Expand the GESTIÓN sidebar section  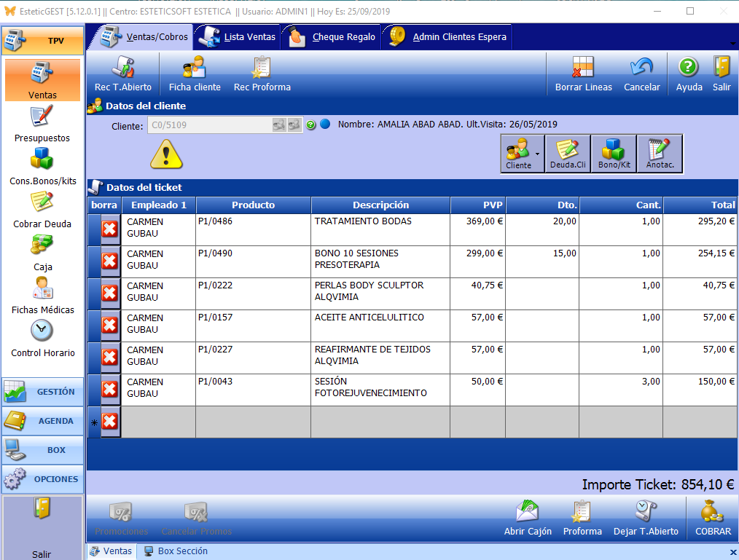click(43, 392)
